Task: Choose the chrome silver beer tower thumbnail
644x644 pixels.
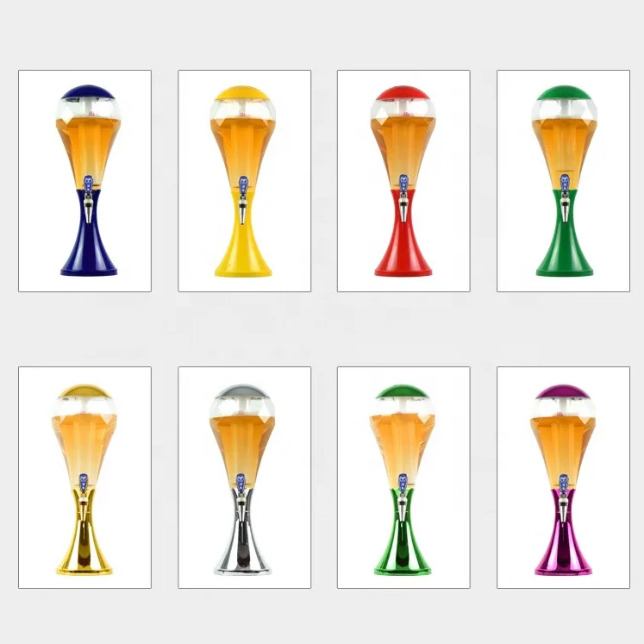Action: pos(244,478)
